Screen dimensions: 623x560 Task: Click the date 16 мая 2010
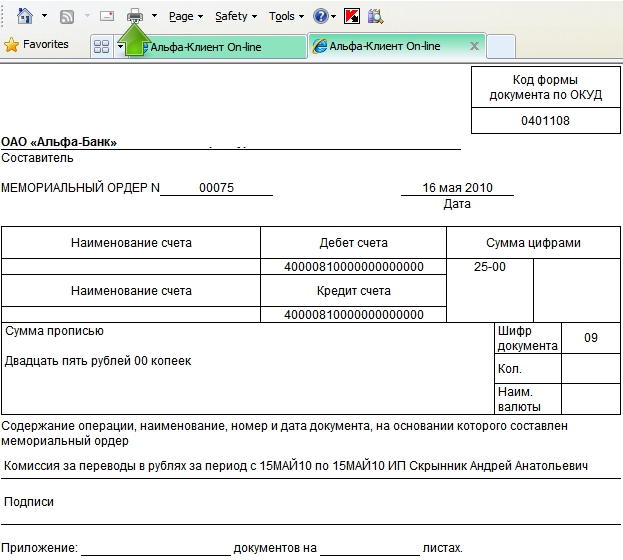coord(457,188)
